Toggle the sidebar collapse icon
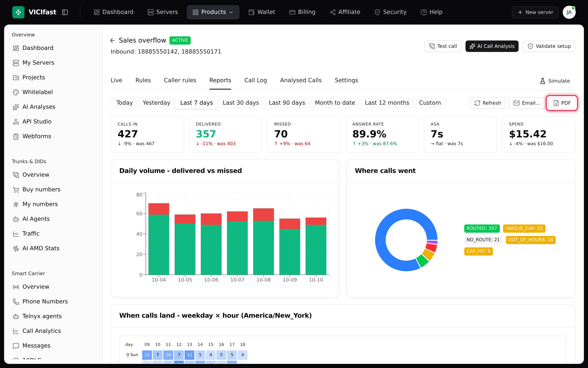 pyautogui.click(x=65, y=12)
